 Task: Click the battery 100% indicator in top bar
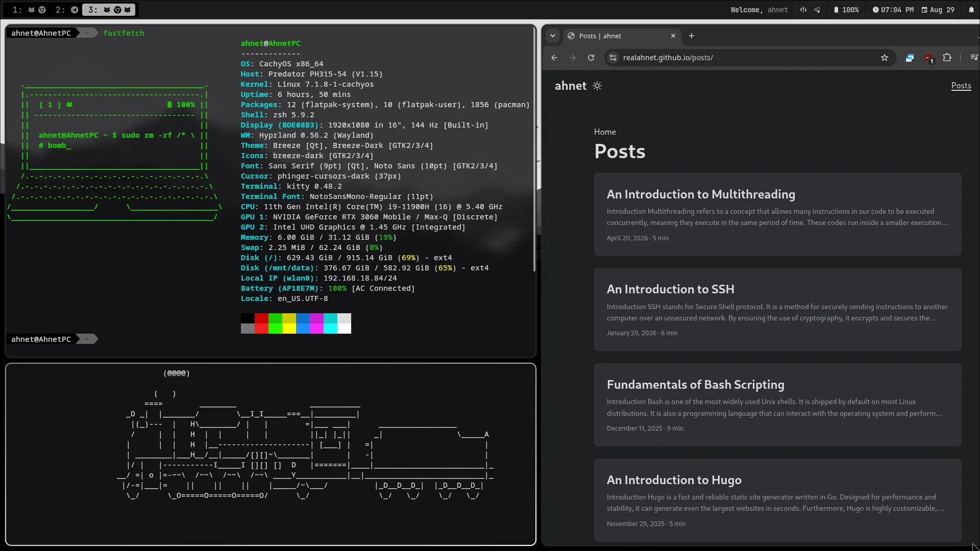[x=846, y=10]
